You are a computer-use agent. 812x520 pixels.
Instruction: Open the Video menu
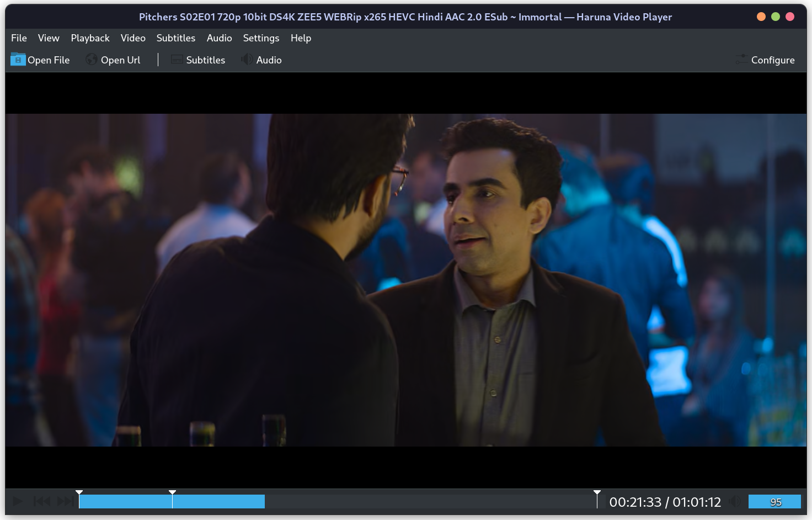coord(133,38)
